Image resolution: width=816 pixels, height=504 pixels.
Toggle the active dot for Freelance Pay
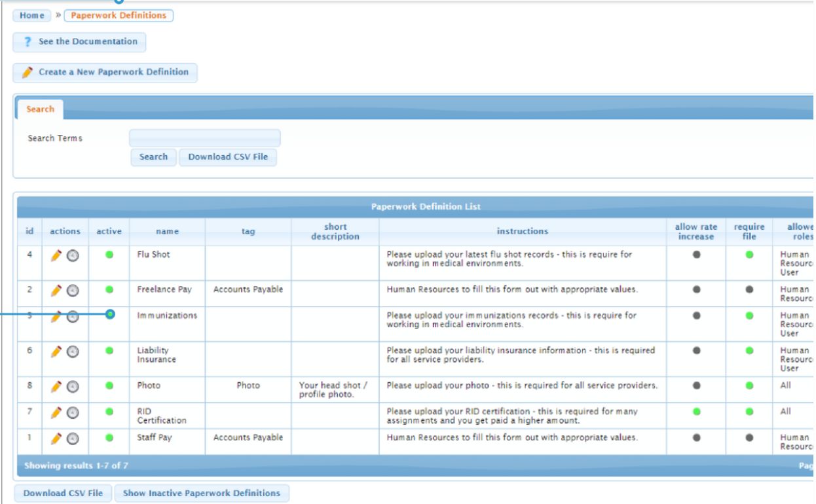109,289
